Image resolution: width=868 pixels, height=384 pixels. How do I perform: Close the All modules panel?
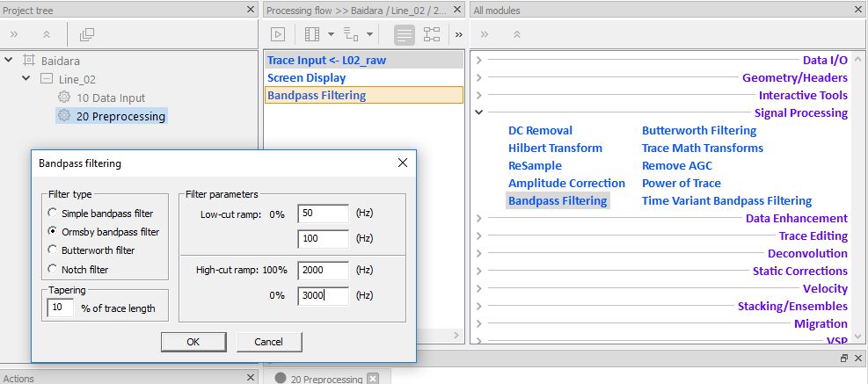pyautogui.click(x=858, y=10)
